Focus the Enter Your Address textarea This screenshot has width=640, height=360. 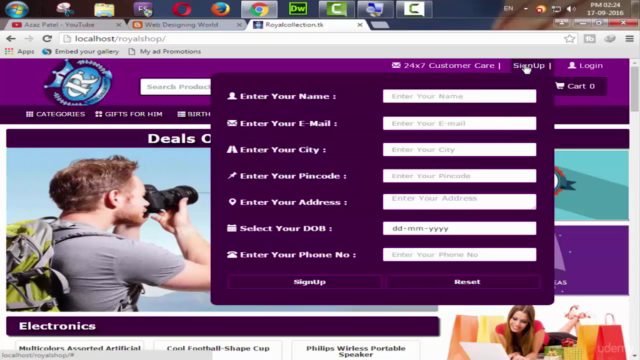click(x=459, y=202)
